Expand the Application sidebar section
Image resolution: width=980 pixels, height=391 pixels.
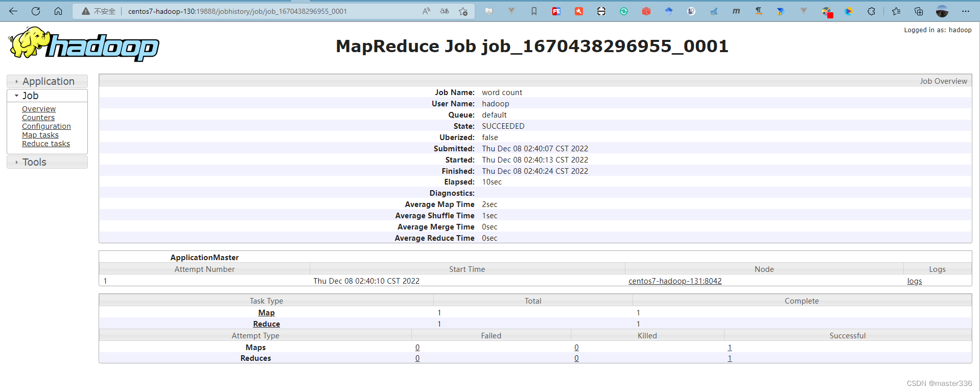tap(47, 81)
